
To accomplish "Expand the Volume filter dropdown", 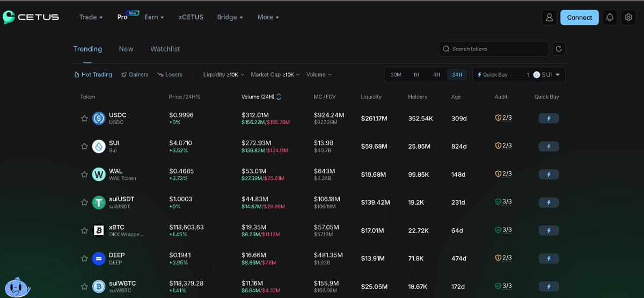I will tap(319, 75).
